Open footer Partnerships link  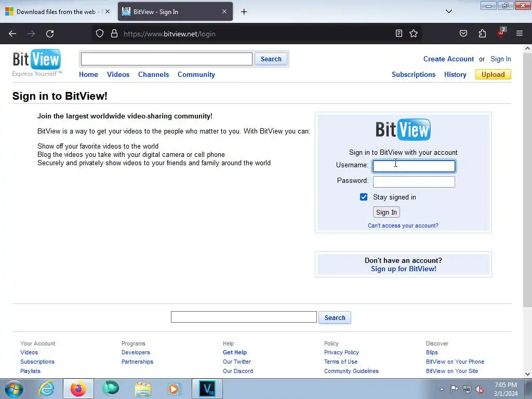pyautogui.click(x=137, y=362)
